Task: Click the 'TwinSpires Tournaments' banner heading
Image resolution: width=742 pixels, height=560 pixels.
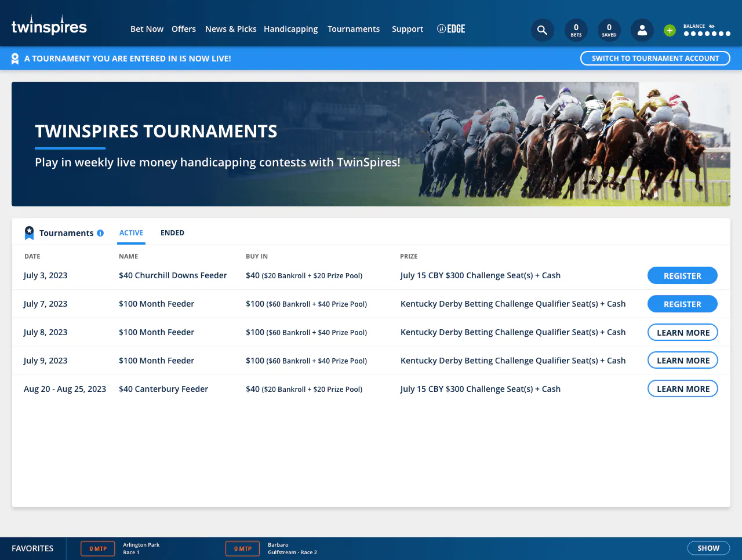Action: coord(156,132)
